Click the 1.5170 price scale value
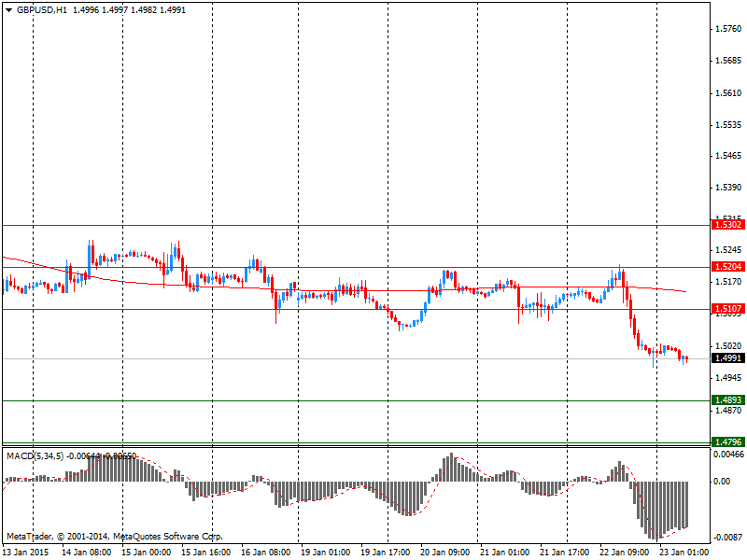The image size is (747, 560). click(728, 282)
